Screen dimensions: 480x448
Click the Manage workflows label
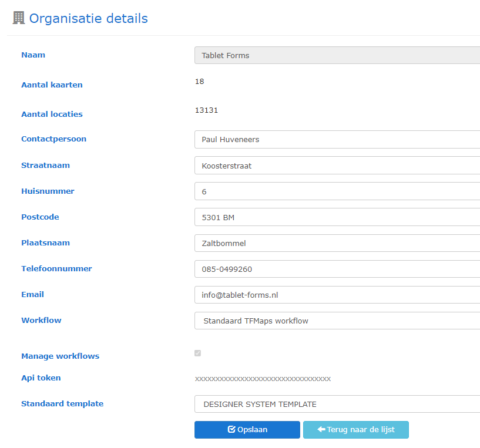61,356
